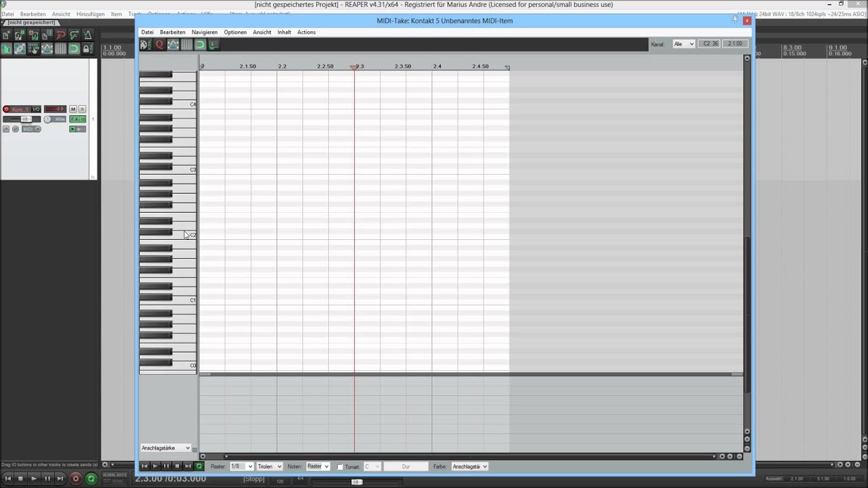Toggle track FX bypass power button
Image resolution: width=868 pixels, height=488 pixels.
83,119
